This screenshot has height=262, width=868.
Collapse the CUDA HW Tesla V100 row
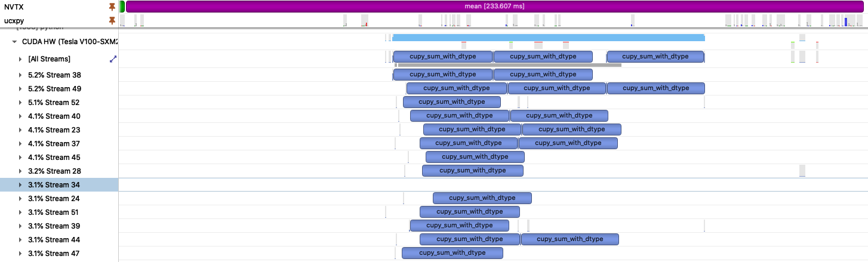click(x=14, y=42)
